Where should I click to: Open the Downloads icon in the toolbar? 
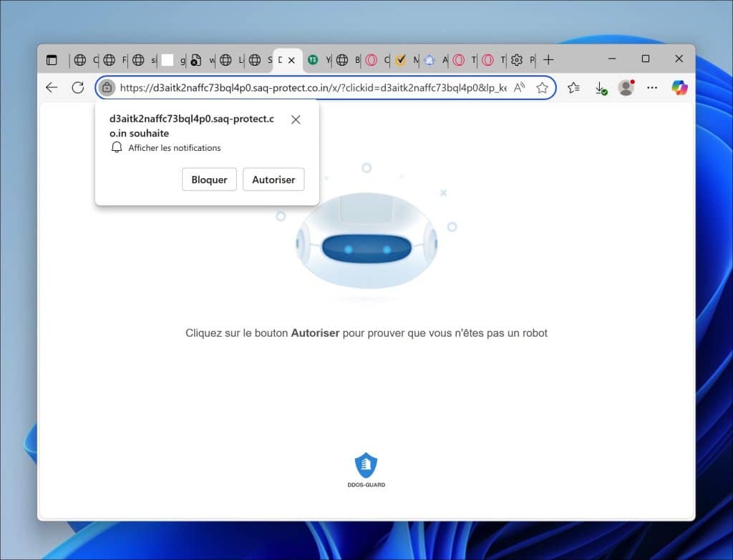click(601, 87)
